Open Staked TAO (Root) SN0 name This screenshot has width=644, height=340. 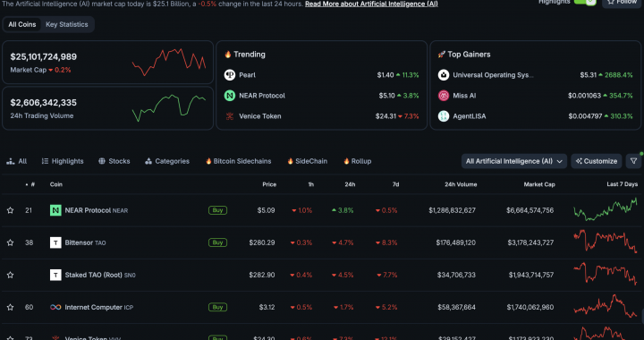coord(100,275)
